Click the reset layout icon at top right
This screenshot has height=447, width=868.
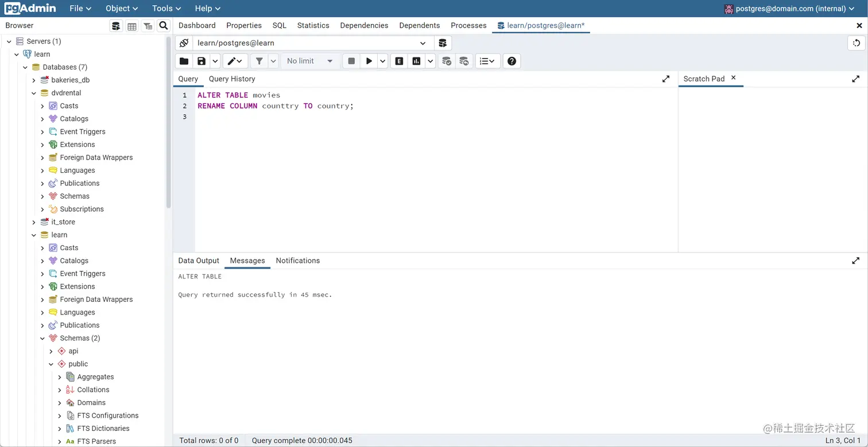point(856,43)
